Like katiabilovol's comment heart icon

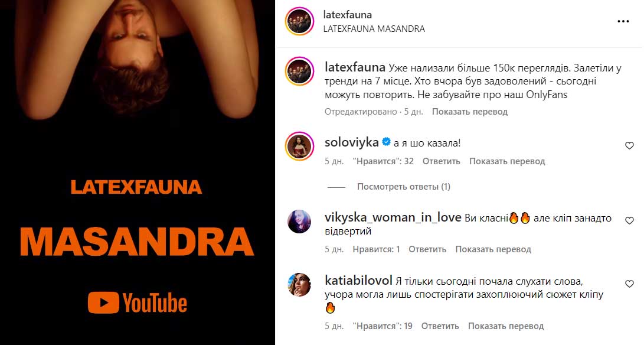(x=629, y=284)
